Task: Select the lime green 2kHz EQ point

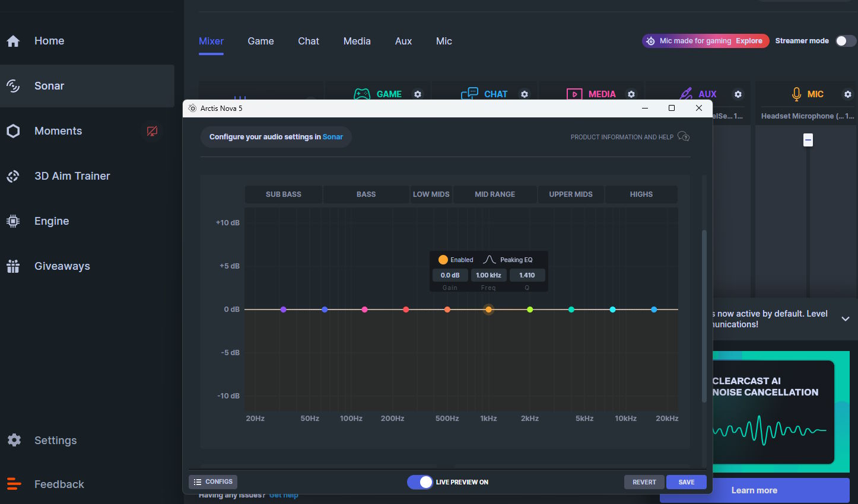Action: pos(530,310)
